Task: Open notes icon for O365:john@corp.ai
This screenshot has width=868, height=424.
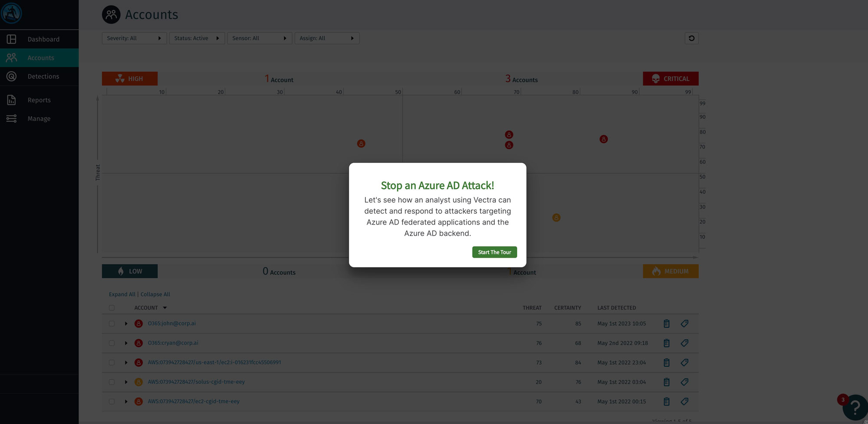Action: point(667,324)
